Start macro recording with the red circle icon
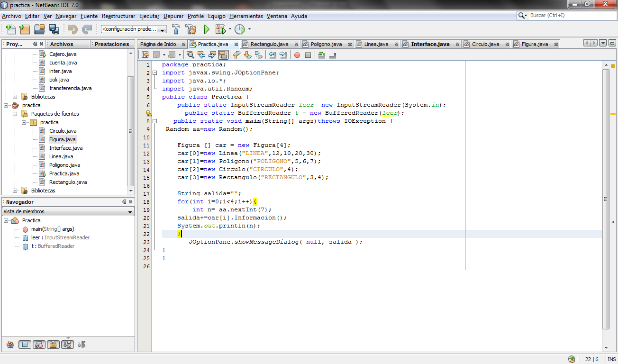Image resolution: width=618 pixels, height=364 pixels. (x=297, y=55)
